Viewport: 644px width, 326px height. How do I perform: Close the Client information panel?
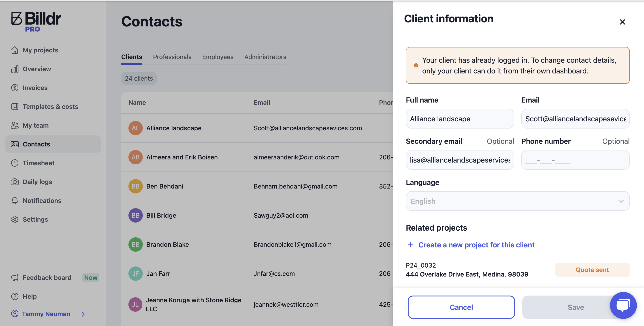point(622,22)
